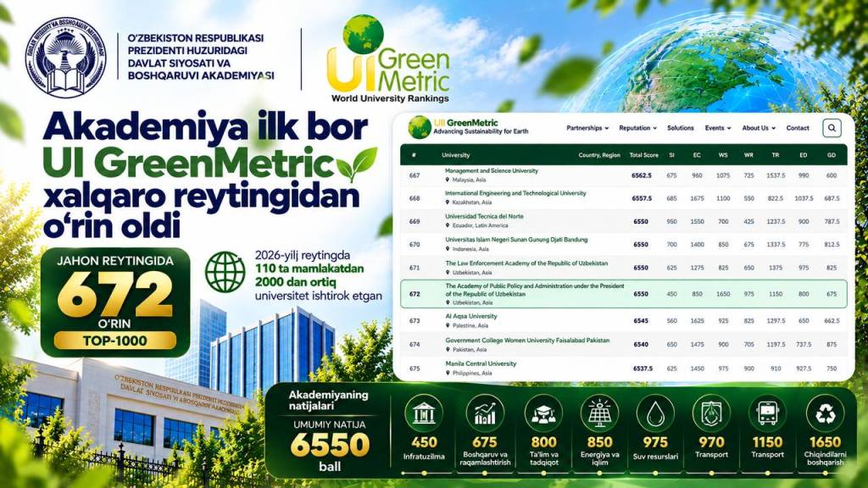Click the bus icon above 1150 Transport
This screenshot has width=868, height=488.
[767, 413]
